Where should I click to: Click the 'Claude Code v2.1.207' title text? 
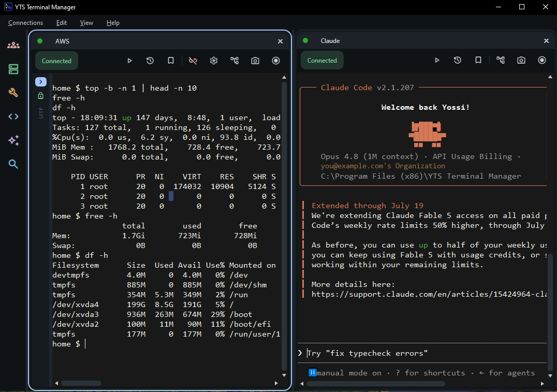click(x=368, y=88)
